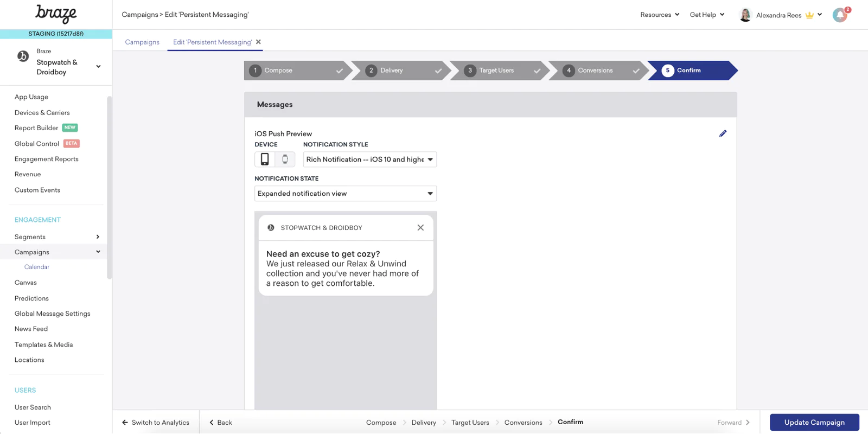Open the Resources menu
This screenshot has height=434, width=868.
pyautogui.click(x=659, y=15)
